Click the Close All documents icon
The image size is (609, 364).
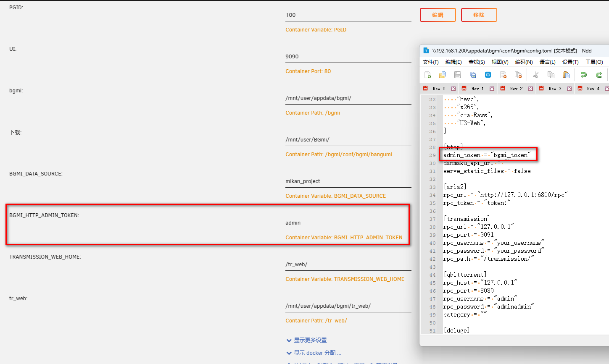pyautogui.click(x=518, y=75)
